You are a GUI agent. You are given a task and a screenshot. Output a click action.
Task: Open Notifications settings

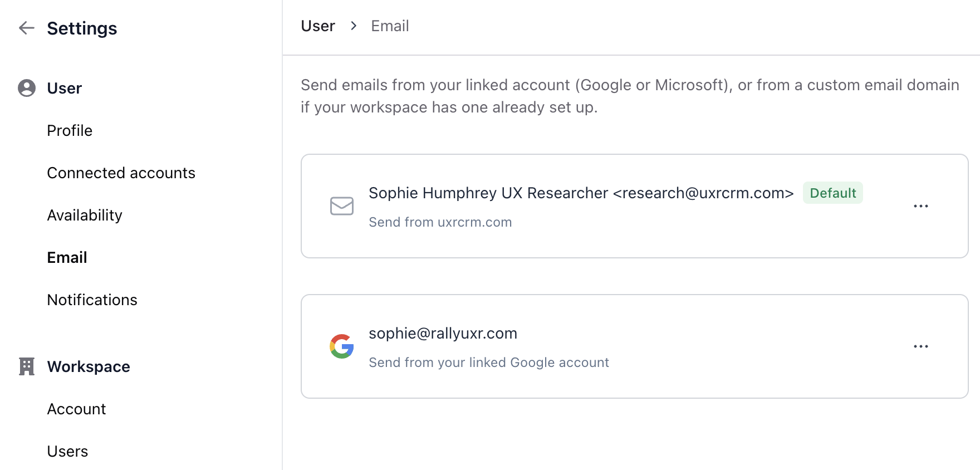(x=92, y=300)
